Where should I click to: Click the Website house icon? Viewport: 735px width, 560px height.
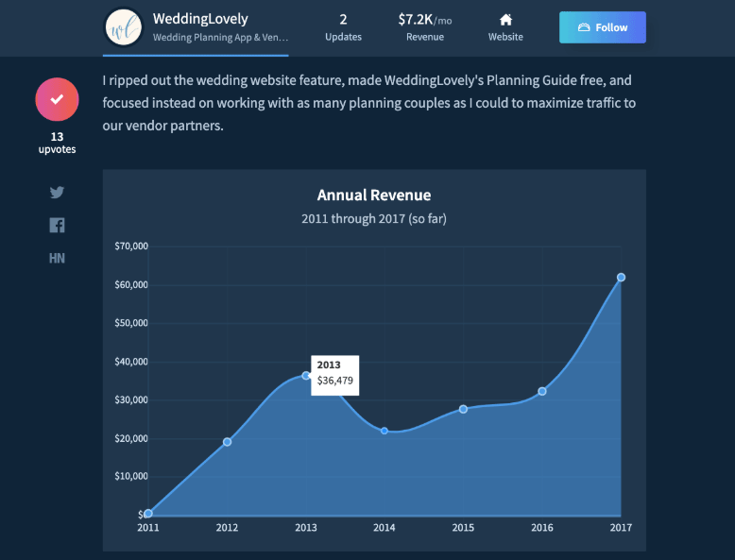pyautogui.click(x=505, y=20)
